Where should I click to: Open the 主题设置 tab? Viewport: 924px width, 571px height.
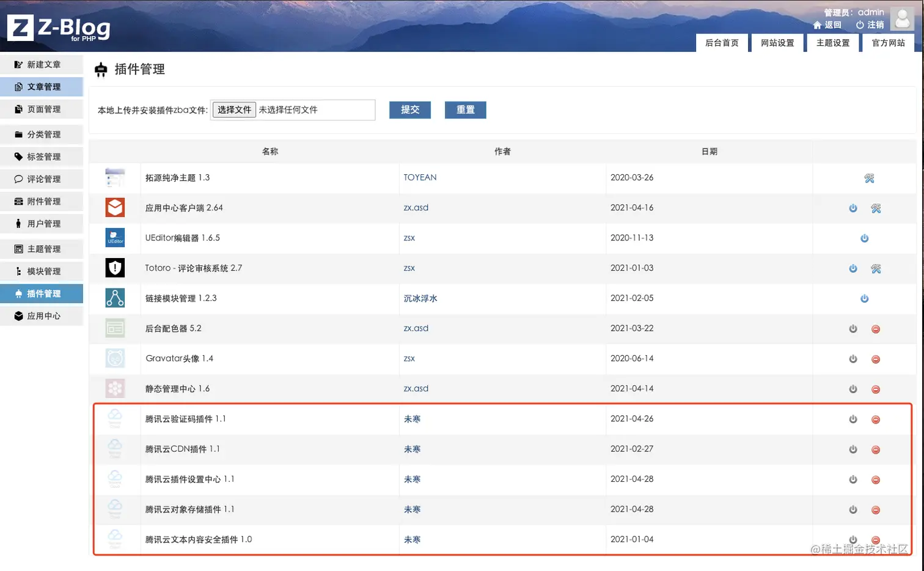tap(833, 43)
